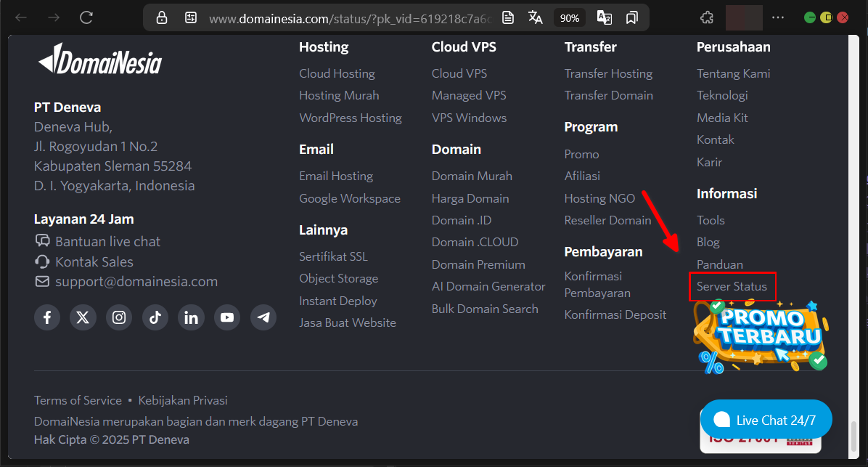Click the DomaiNesia logo
Screen dimensions: 868x467
99,60
